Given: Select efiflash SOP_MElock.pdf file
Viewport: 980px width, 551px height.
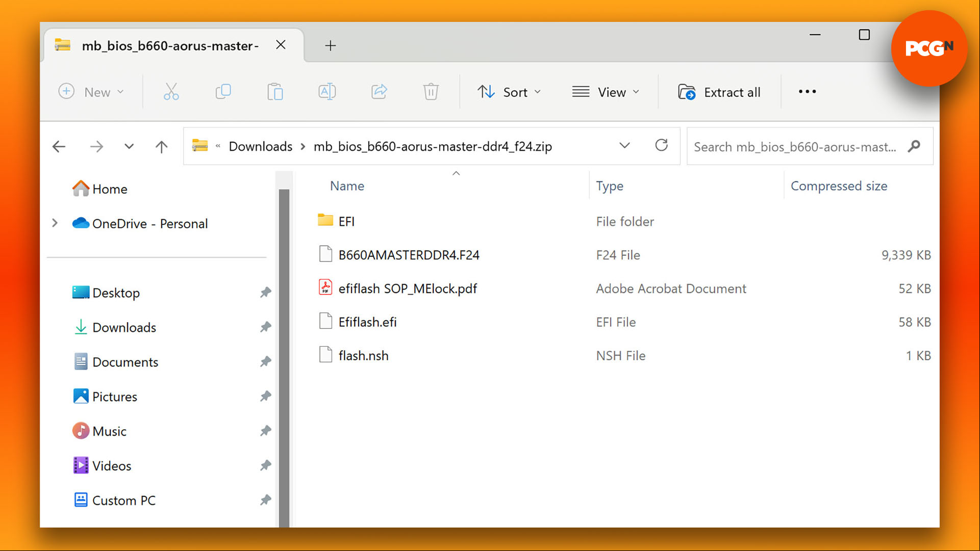Looking at the screenshot, I should coord(397,288).
